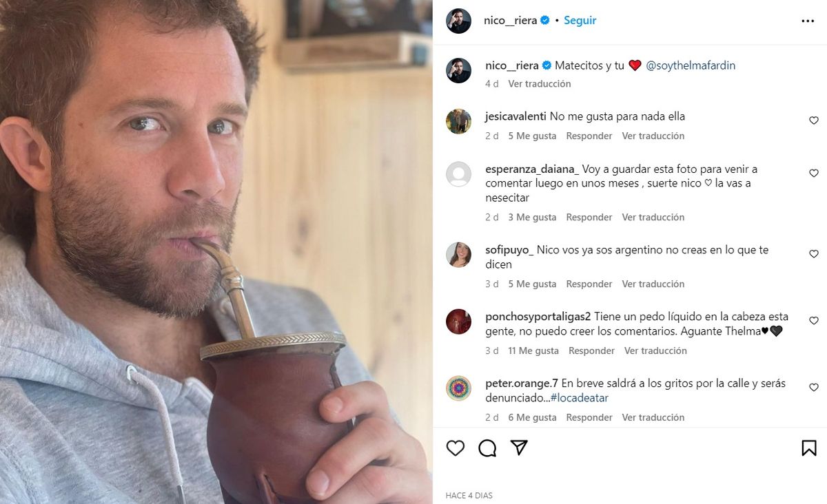Open the post options with the three-dot icon
827x504 pixels.
pyautogui.click(x=808, y=20)
